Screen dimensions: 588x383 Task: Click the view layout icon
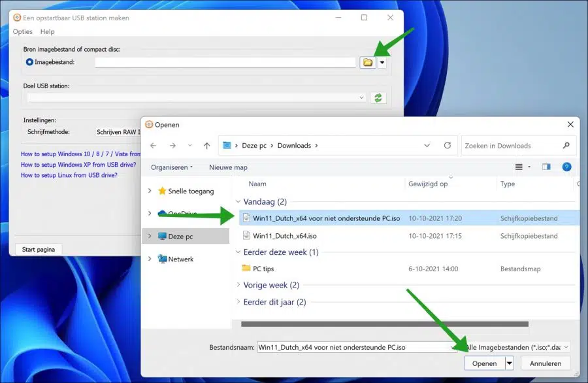519,167
